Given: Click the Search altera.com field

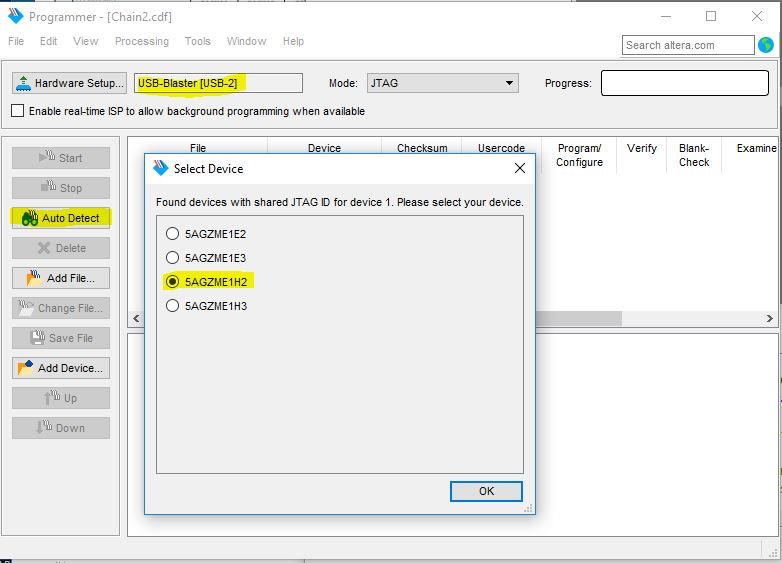Looking at the screenshot, I should 688,45.
